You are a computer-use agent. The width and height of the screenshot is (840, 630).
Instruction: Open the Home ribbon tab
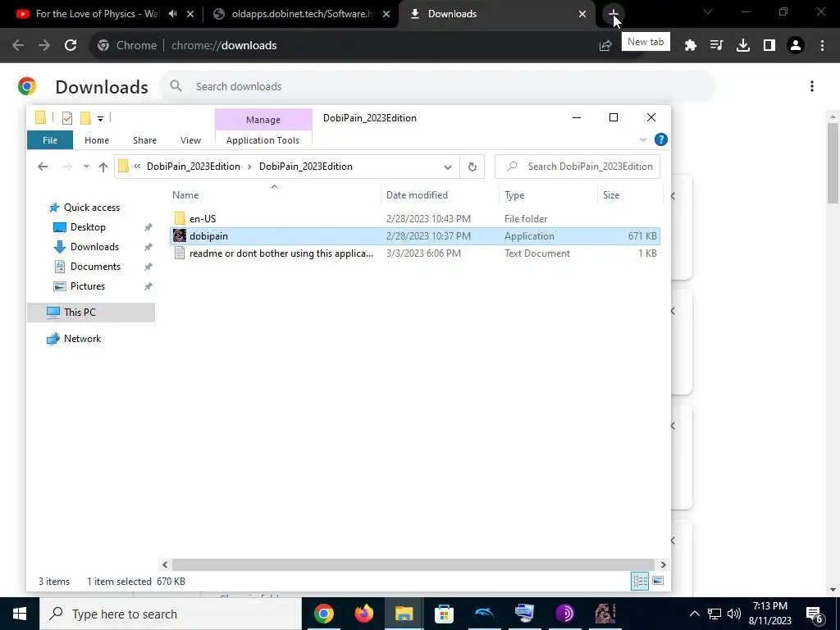coord(97,140)
